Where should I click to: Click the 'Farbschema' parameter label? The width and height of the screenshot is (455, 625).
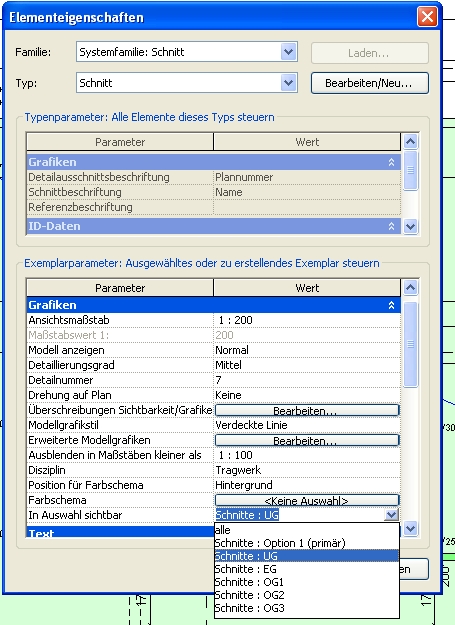click(57, 500)
